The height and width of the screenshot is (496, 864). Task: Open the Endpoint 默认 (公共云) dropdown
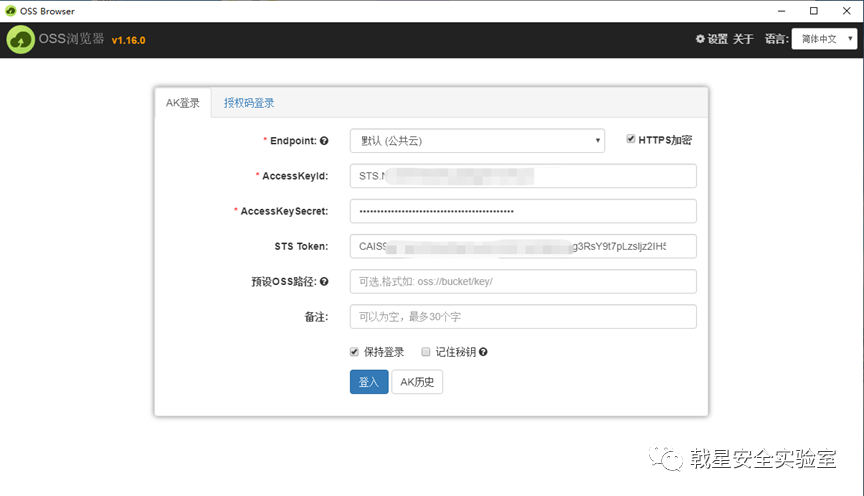[477, 141]
